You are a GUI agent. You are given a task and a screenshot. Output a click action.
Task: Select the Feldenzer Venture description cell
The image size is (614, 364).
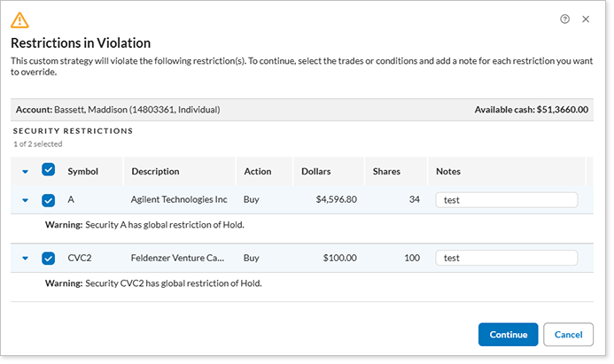coord(178,259)
